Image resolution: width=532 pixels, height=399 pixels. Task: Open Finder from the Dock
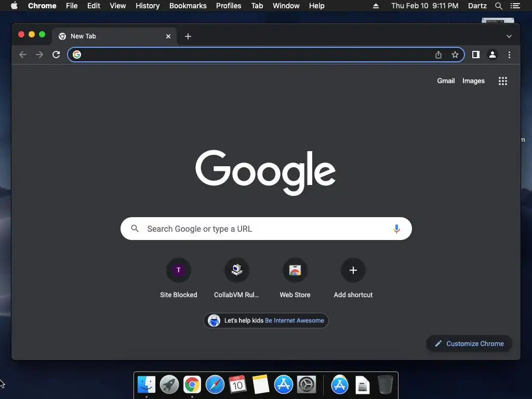[x=146, y=385]
